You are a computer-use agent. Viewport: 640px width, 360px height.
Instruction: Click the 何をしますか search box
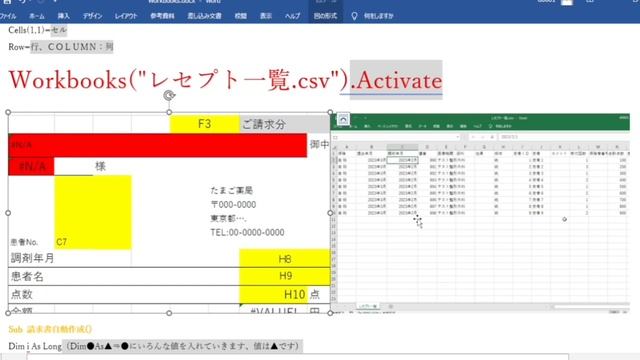379,16
